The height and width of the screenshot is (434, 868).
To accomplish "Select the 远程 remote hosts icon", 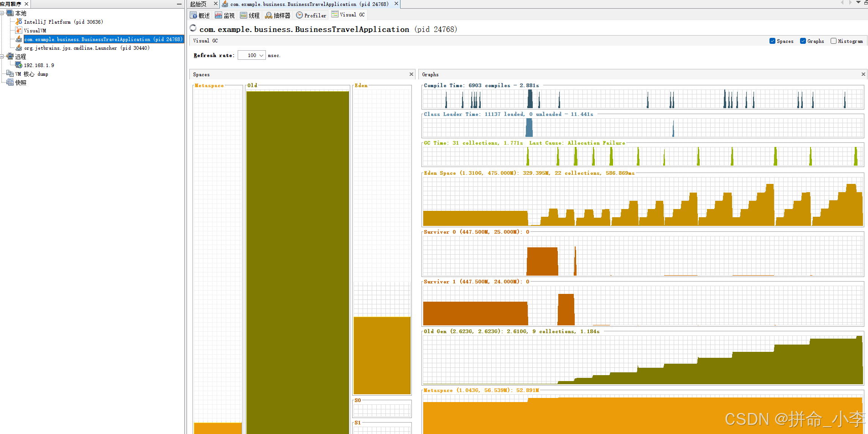I will click(10, 56).
